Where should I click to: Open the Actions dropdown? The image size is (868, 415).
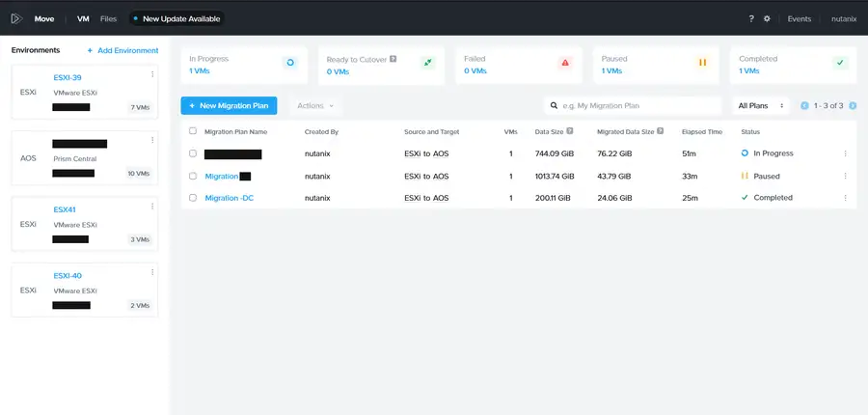coord(315,106)
